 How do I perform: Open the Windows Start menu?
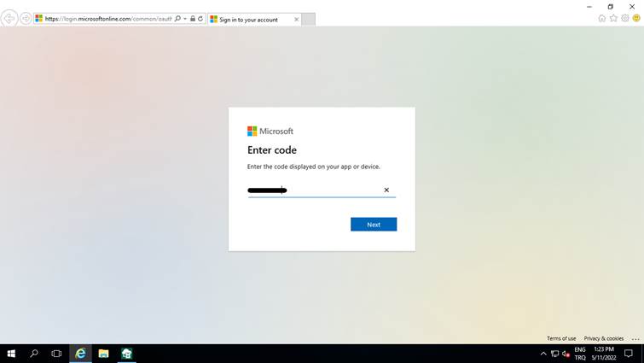pos(11,354)
